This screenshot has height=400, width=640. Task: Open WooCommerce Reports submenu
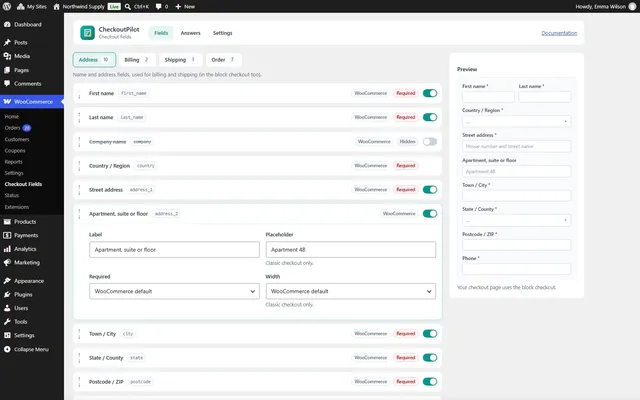tap(13, 162)
